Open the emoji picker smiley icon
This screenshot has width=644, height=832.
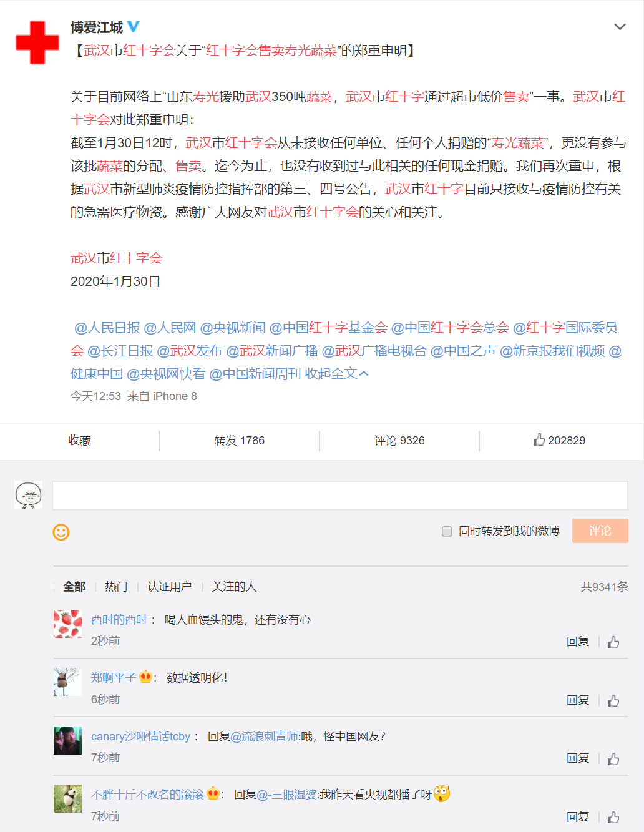(x=61, y=532)
